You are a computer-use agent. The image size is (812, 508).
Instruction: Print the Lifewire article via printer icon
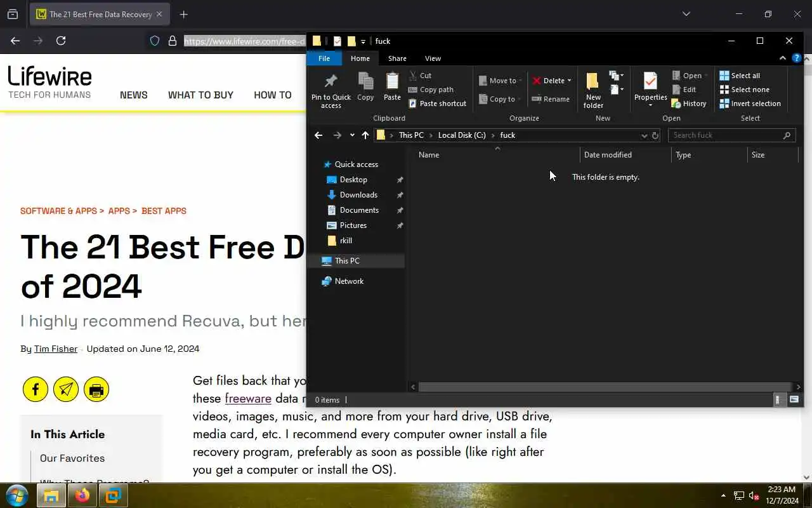(x=96, y=389)
